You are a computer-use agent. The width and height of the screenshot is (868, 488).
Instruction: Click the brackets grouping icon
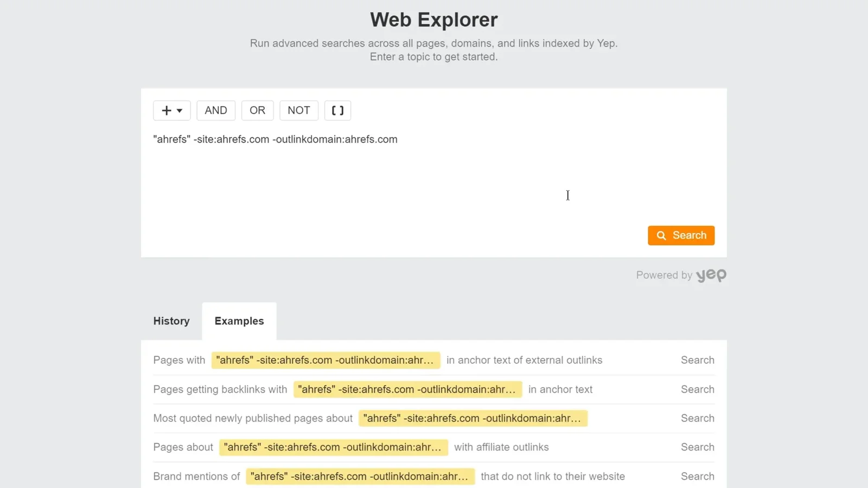coord(337,111)
